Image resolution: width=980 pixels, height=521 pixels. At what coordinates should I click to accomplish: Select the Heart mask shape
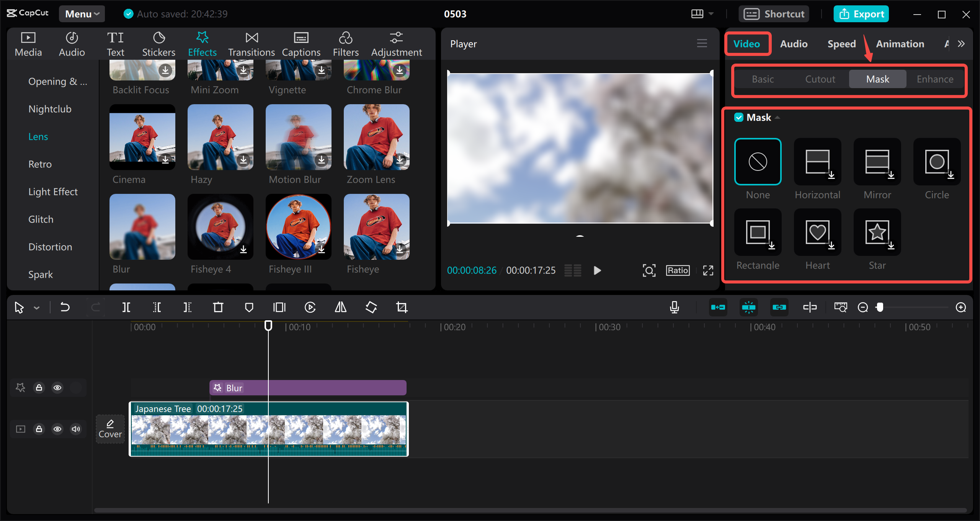coord(817,233)
